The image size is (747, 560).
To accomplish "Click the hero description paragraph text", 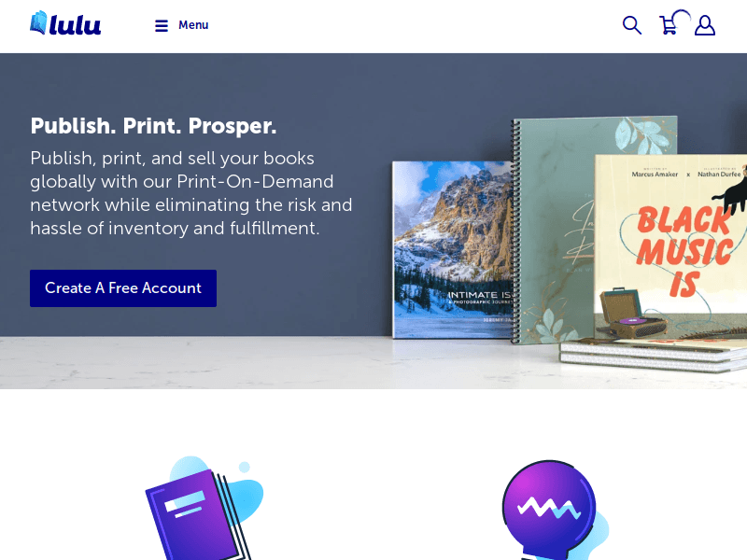I will (x=191, y=193).
